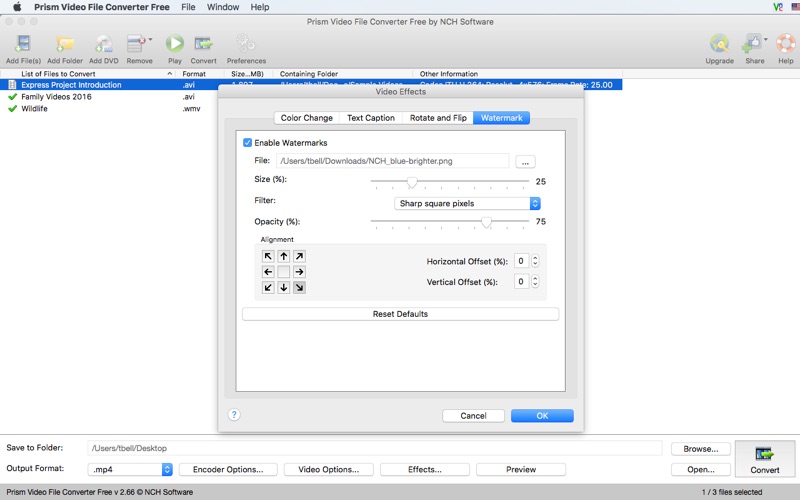Open the Sharp square pixels filter dropdown
800x500 pixels.
tap(464, 203)
